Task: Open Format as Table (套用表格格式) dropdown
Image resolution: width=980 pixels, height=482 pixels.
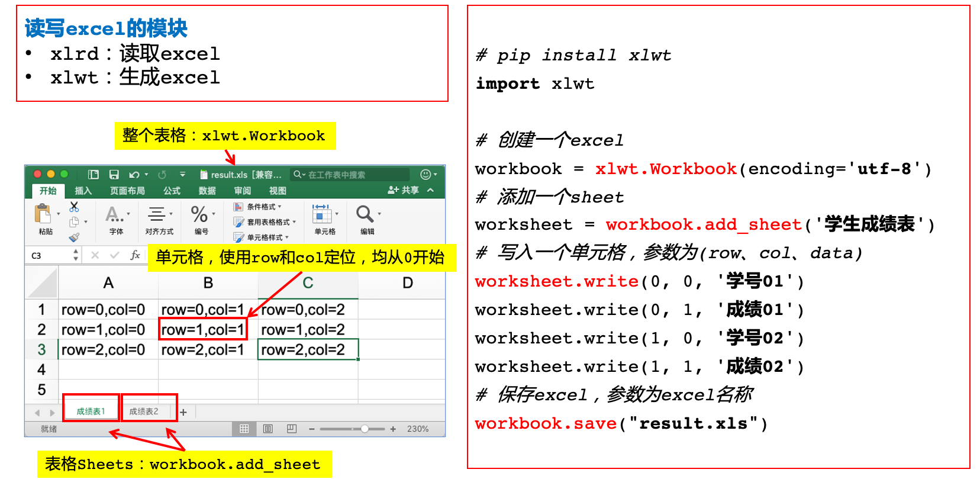Action: [x=265, y=222]
